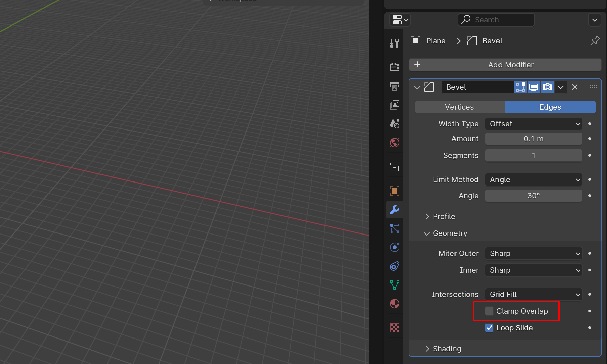This screenshot has height=364, width=607.
Task: Open the properties options dropdown beside search
Action: click(x=595, y=20)
